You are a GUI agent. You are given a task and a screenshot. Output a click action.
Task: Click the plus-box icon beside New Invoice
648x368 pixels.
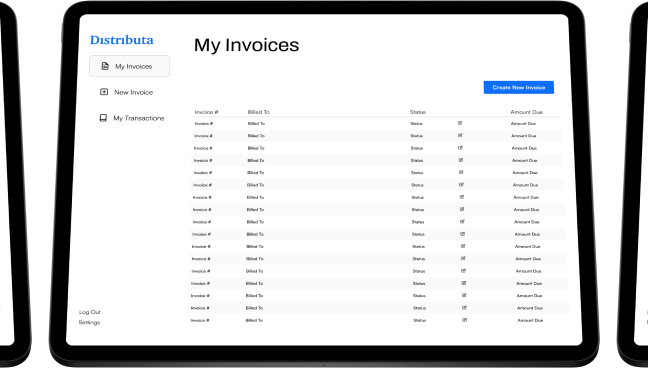coord(104,92)
